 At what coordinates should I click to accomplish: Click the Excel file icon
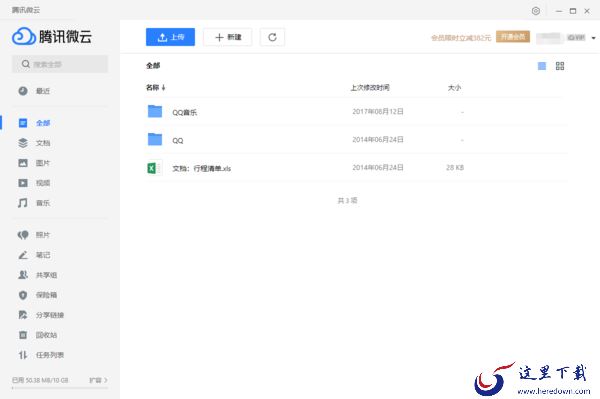(154, 168)
